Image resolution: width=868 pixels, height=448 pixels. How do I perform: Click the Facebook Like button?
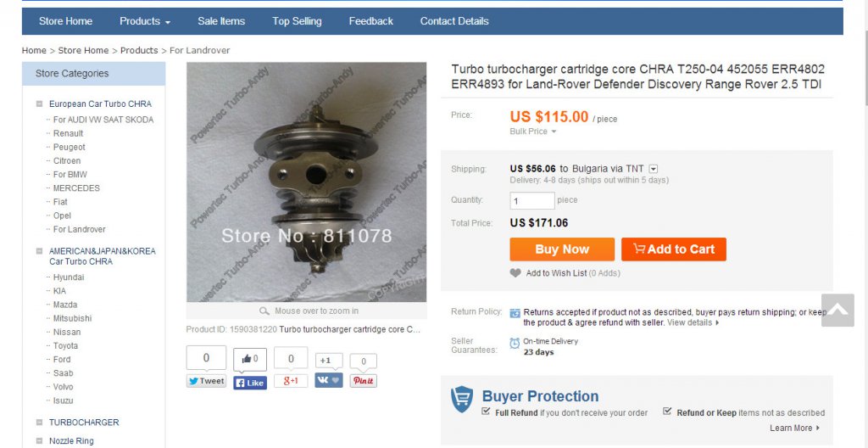pyautogui.click(x=250, y=383)
